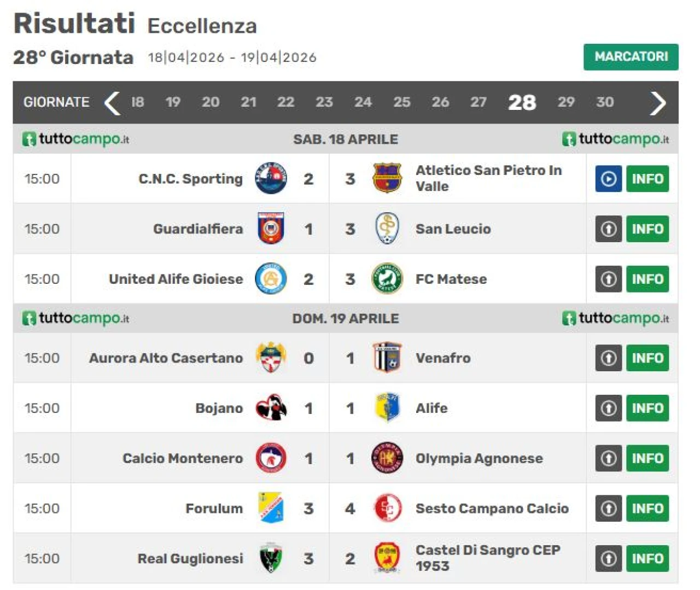700x590 pixels.
Task: Click the Venafro team crest
Action: click(x=387, y=358)
